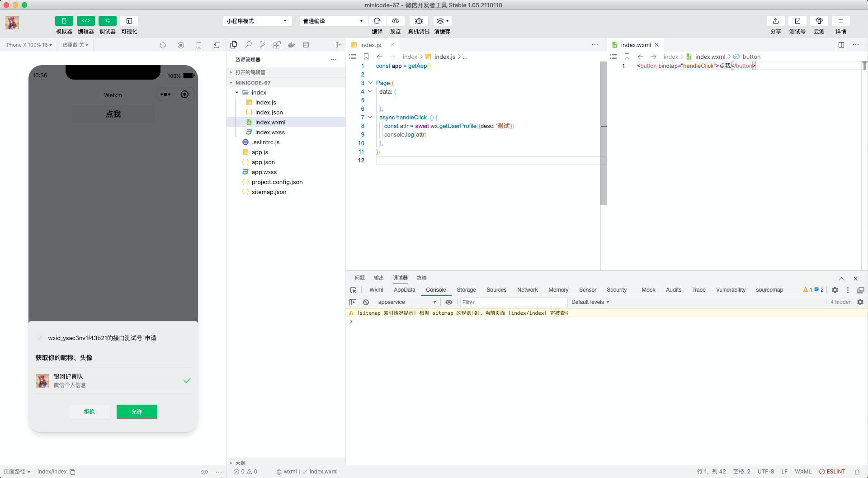Image resolution: width=868 pixels, height=478 pixels.
Task: Toggle bookmark in index.js editor
Action: (x=366, y=57)
